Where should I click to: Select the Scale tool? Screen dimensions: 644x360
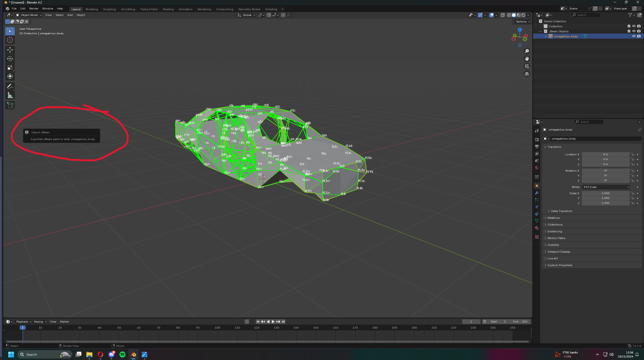coord(10,67)
